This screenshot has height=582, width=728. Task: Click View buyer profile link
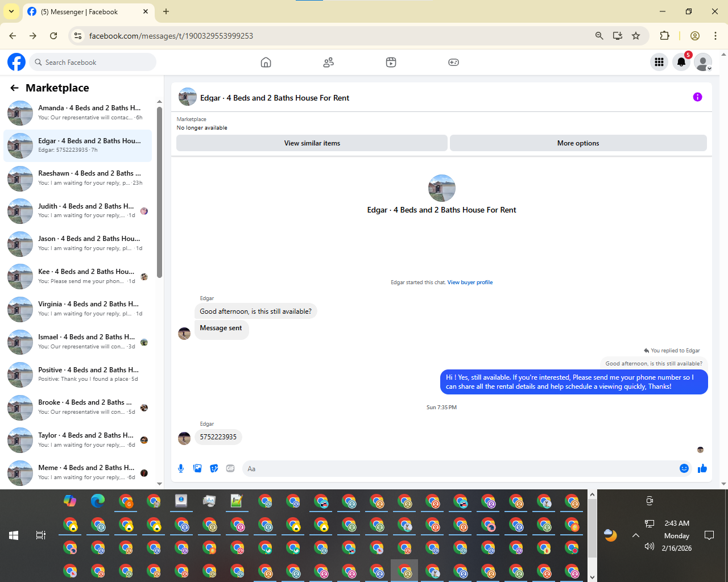pos(470,282)
